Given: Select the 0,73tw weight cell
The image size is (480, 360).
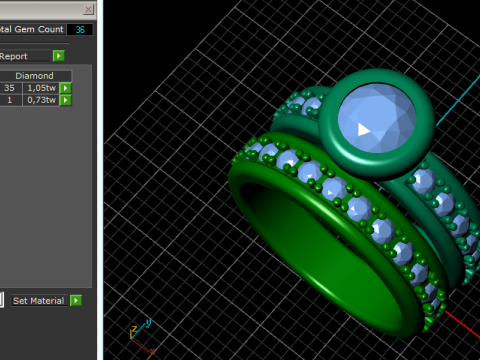Looking at the screenshot, I should (x=41, y=100).
